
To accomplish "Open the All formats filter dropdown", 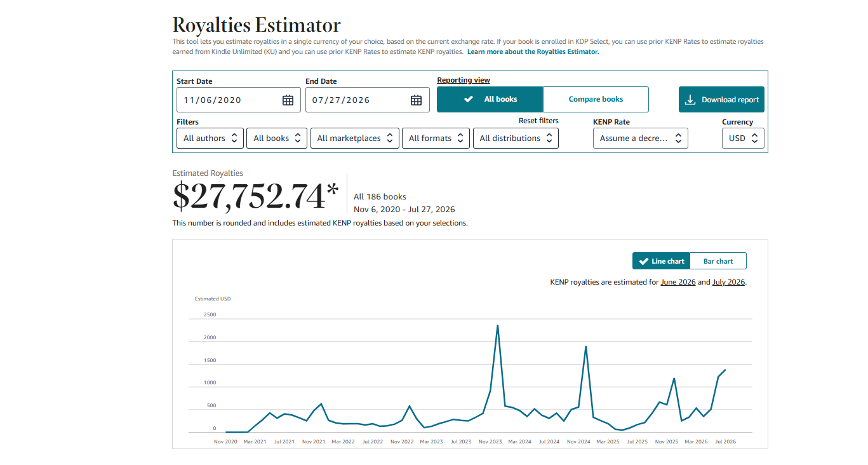I will [x=436, y=138].
